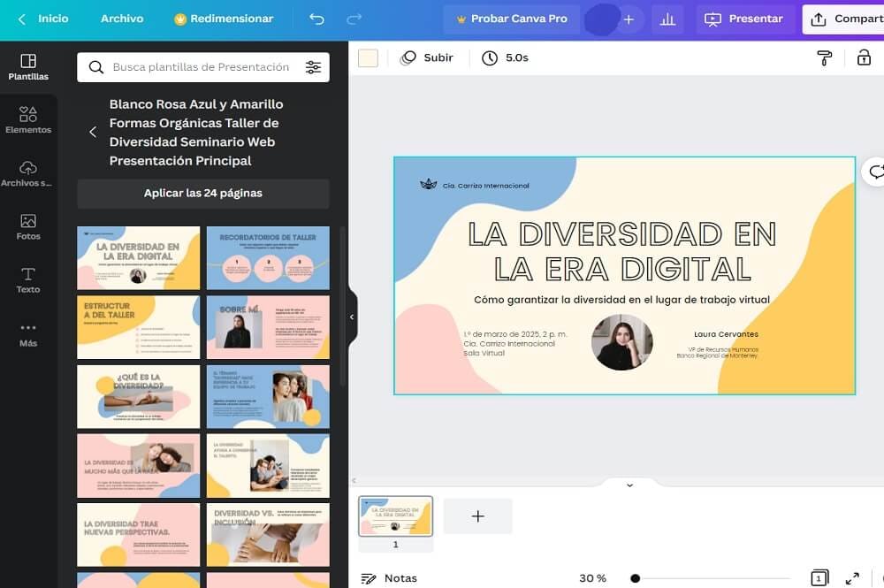Toggle fullscreen view icon
The image size is (884, 588).
852,578
